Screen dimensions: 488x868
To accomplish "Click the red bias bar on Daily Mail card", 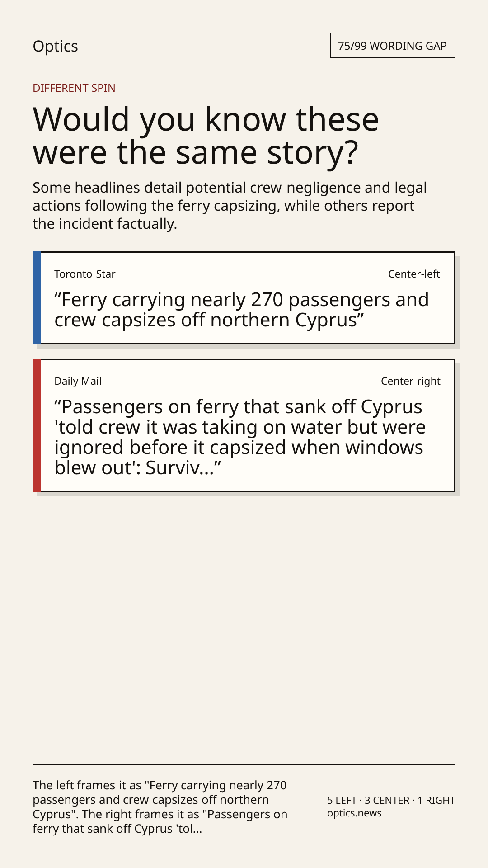I will [37, 425].
